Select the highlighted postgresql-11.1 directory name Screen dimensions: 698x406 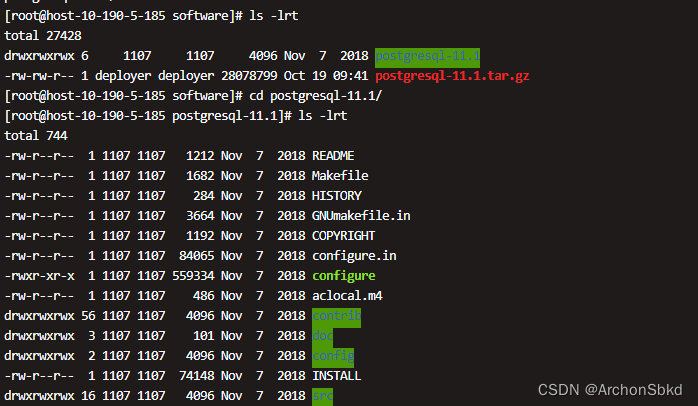coord(427,57)
